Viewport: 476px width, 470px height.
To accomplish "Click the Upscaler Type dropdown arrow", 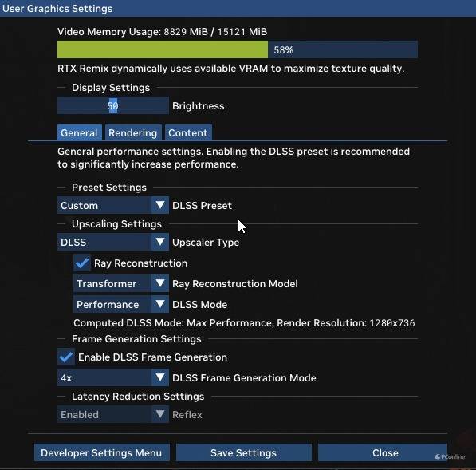I will click(x=160, y=242).
